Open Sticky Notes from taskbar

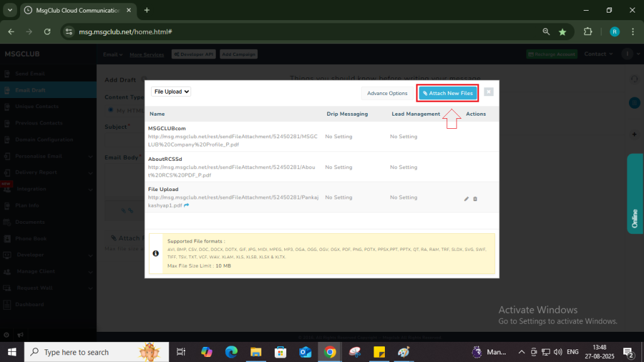coord(379,352)
